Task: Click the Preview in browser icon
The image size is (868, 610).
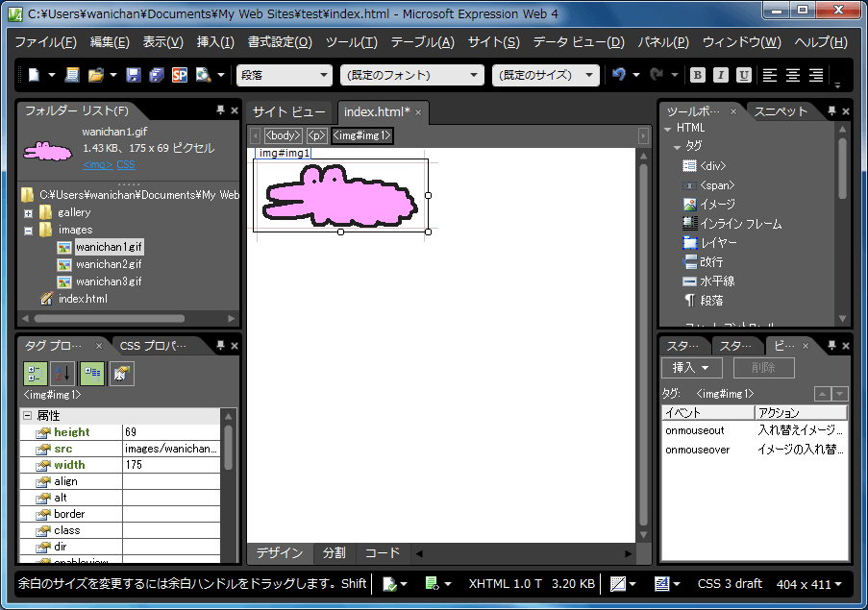Action: 203,75
